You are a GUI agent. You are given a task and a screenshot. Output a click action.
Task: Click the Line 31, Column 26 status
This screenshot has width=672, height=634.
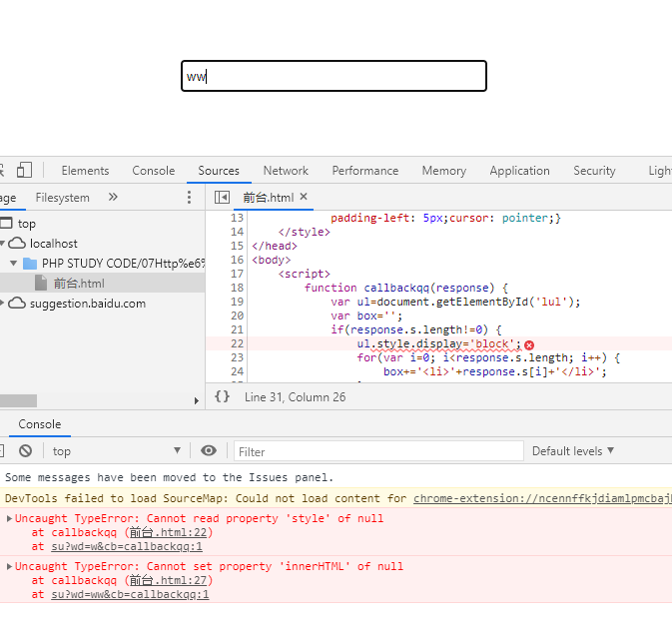click(295, 397)
